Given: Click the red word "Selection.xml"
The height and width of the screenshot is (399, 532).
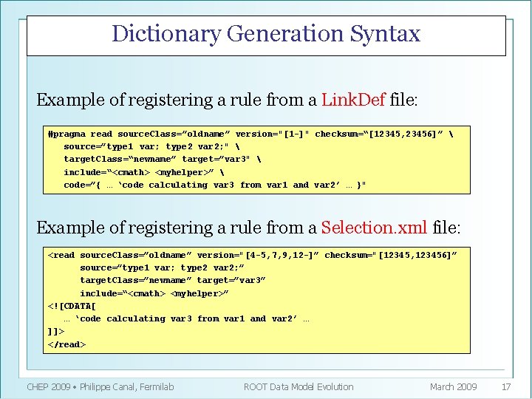Looking at the screenshot, I should (374, 228).
